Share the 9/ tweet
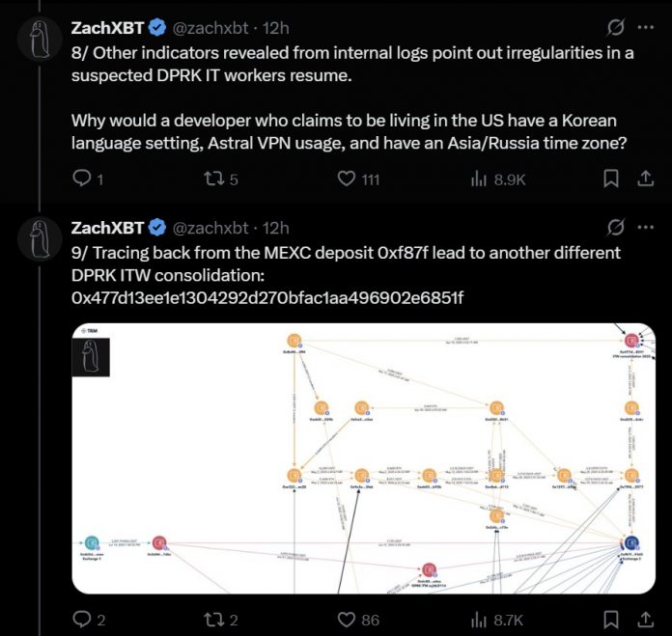Image resolution: width=672 pixels, height=636 pixels. point(644,620)
